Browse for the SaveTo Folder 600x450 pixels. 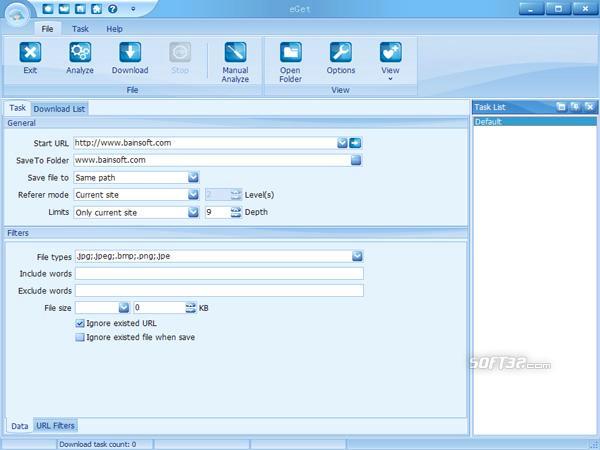pyautogui.click(x=356, y=160)
